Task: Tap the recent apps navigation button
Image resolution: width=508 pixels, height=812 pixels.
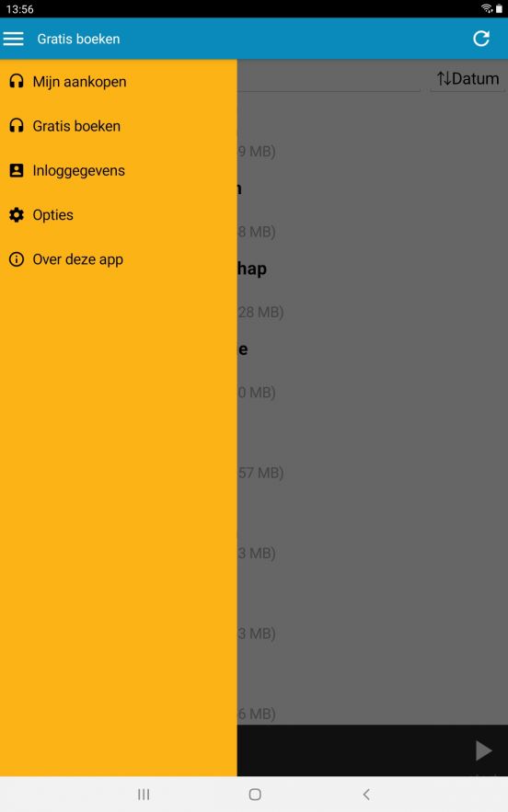Action: 144,795
